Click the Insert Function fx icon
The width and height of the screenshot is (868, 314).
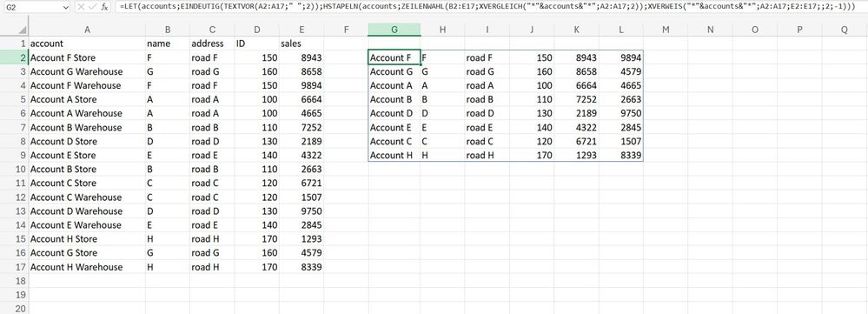(104, 7)
